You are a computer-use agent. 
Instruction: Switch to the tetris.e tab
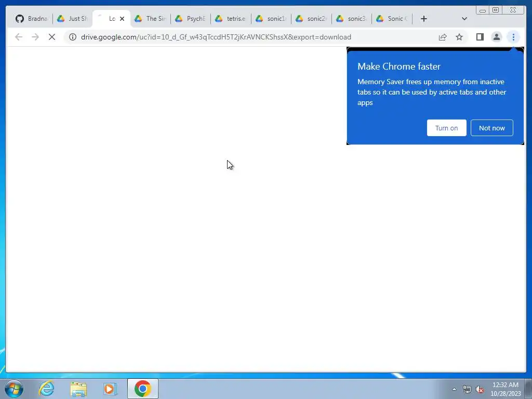pos(230,19)
